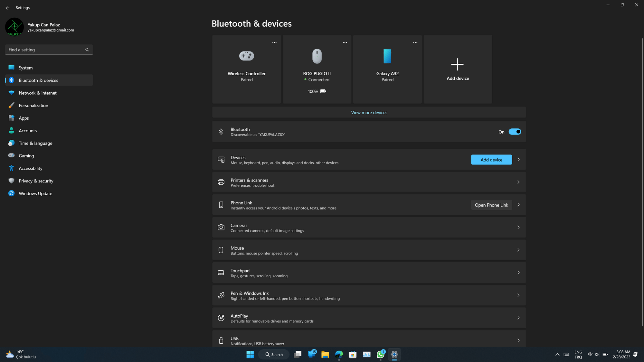Expand the USB row chevron
Screen dimensions: 644x362
click(x=518, y=340)
